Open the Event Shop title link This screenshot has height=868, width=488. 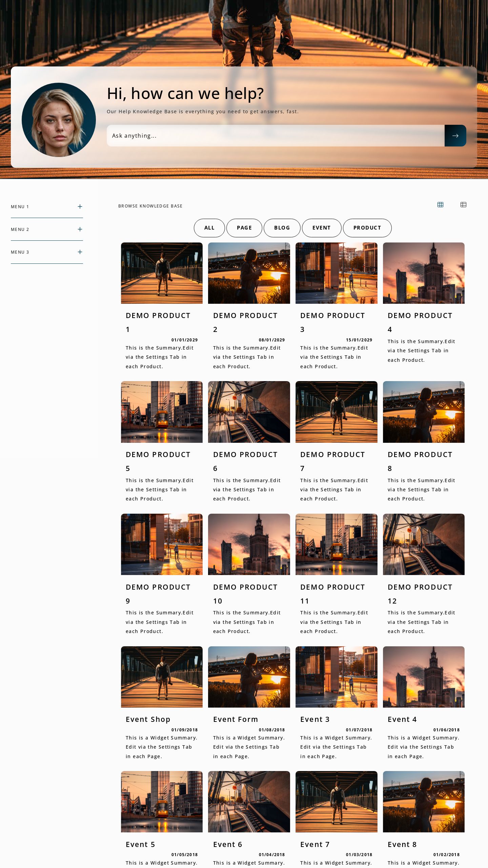(x=148, y=719)
